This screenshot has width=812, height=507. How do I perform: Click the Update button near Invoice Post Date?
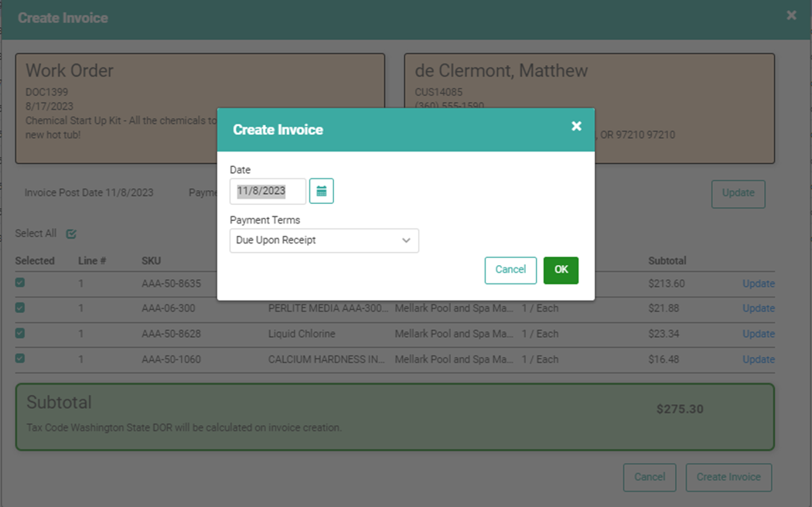738,193
